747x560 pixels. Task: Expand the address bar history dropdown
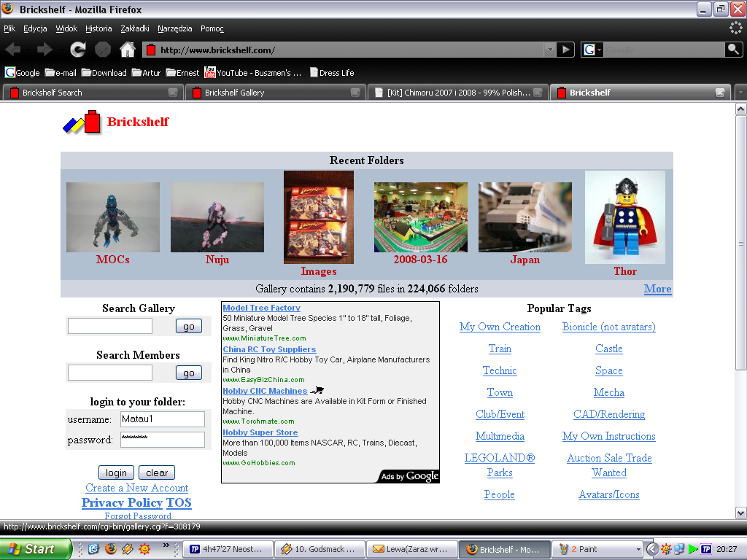coord(550,50)
